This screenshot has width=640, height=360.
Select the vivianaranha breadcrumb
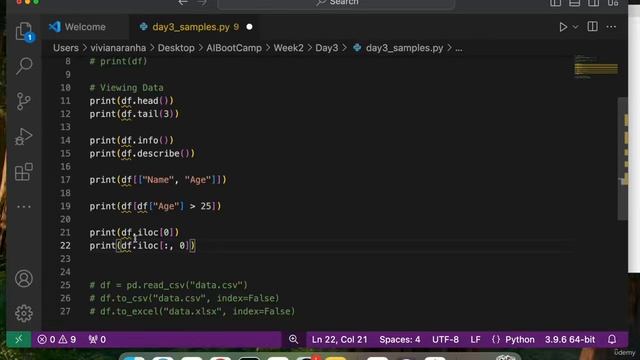pyautogui.click(x=118, y=48)
